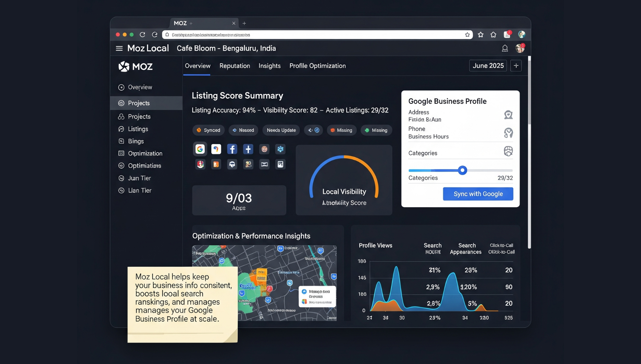Select the helmet-shaped listing icon

[232, 164]
